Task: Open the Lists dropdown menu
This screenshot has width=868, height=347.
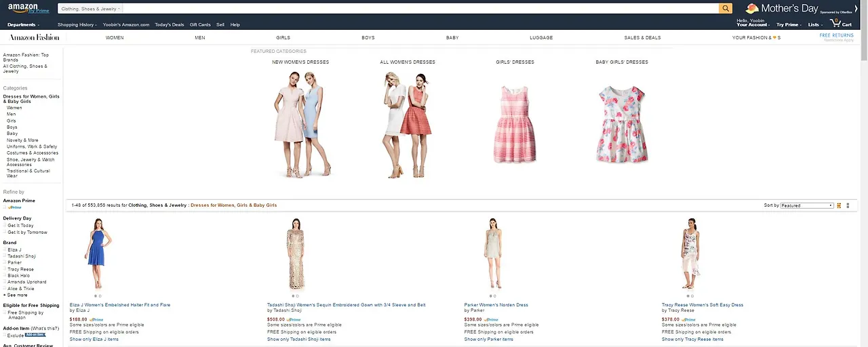Action: point(815,24)
